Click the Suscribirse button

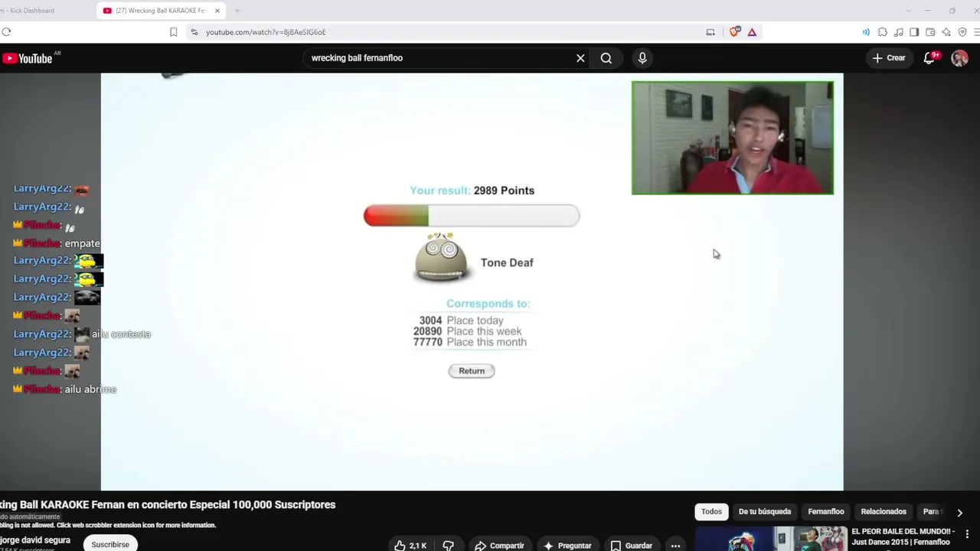click(x=110, y=544)
